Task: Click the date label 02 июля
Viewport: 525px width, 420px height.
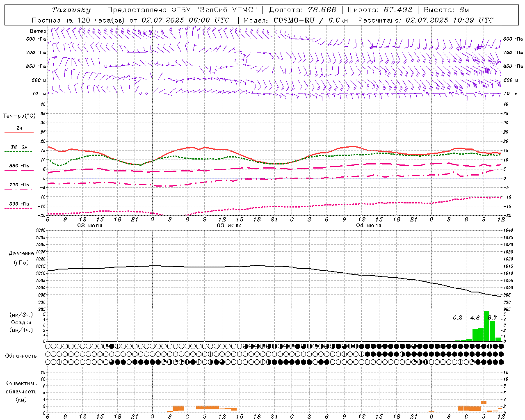Action: click(x=90, y=226)
